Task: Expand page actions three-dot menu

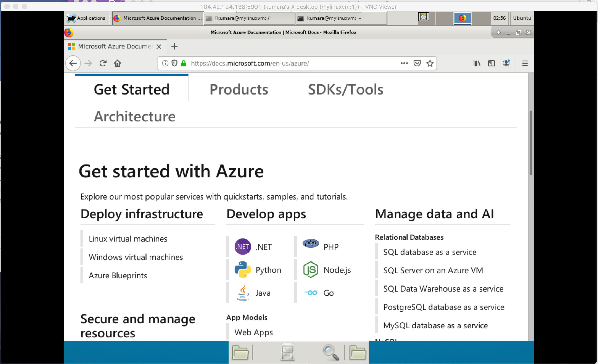Action: click(404, 63)
